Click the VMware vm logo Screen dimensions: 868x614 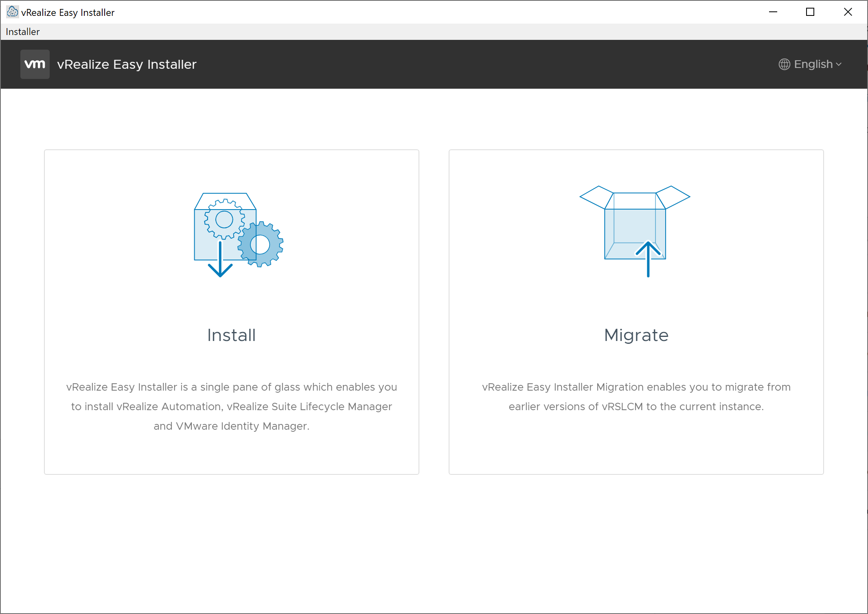[35, 64]
